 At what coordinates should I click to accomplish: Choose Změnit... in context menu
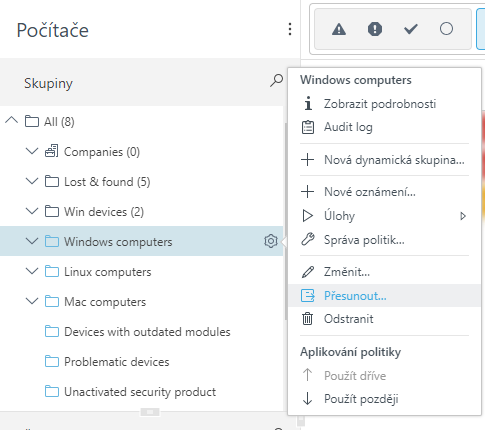tap(385, 272)
